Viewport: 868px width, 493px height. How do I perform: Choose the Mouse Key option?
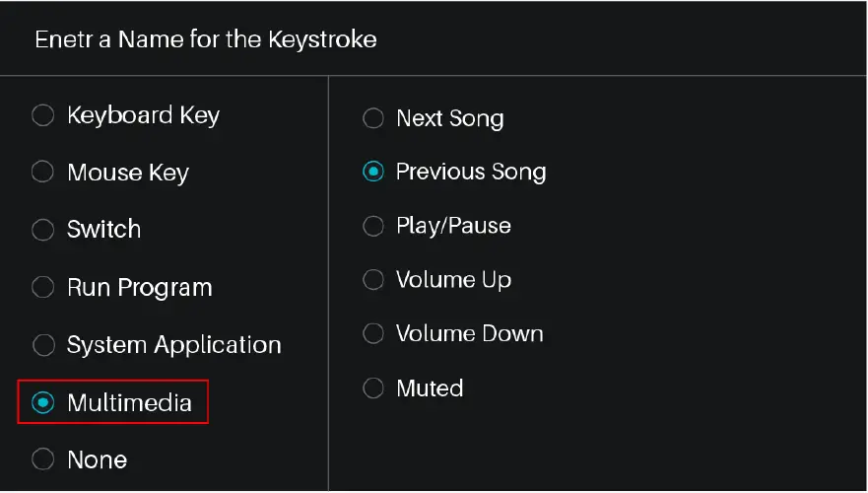click(42, 174)
